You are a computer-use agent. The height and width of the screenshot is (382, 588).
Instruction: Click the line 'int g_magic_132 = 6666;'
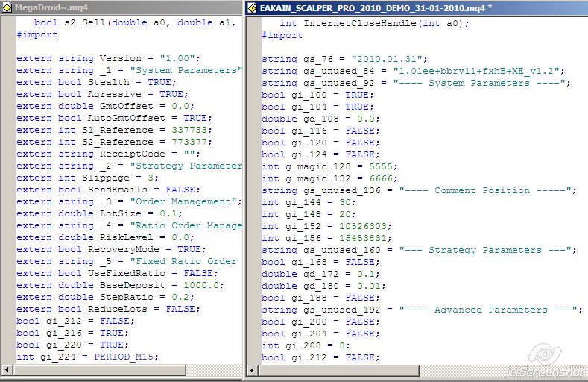[x=329, y=178]
